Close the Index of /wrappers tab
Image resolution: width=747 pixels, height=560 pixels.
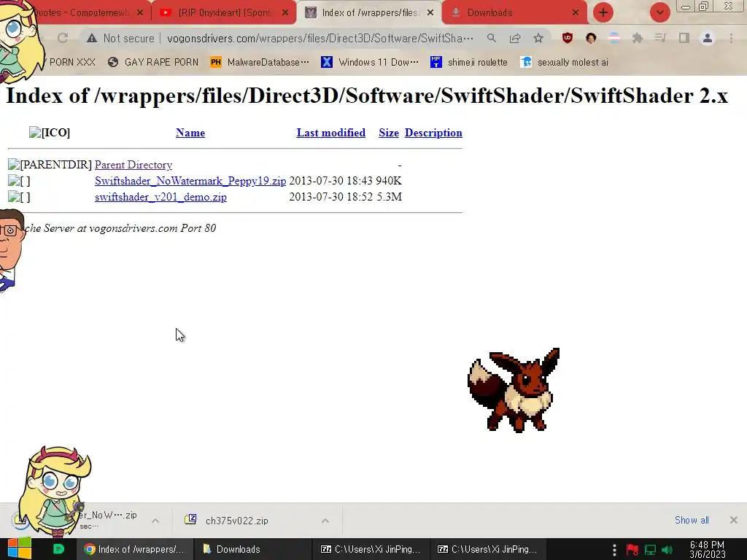click(x=430, y=13)
